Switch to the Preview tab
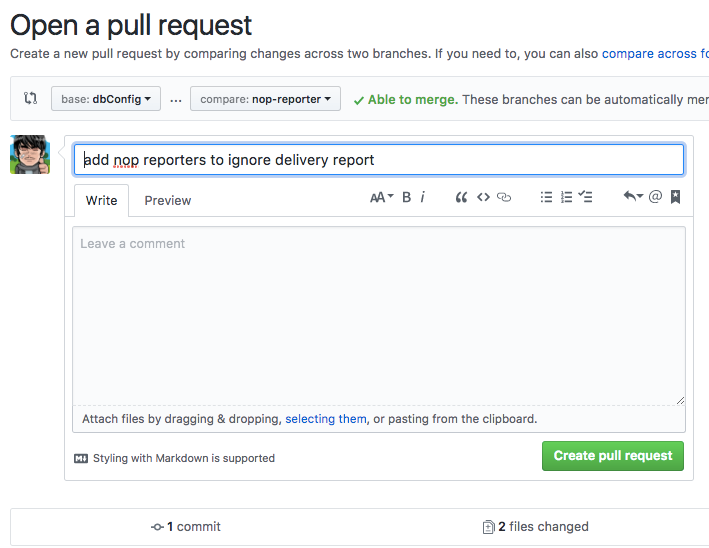The width and height of the screenshot is (709, 548). (x=168, y=200)
